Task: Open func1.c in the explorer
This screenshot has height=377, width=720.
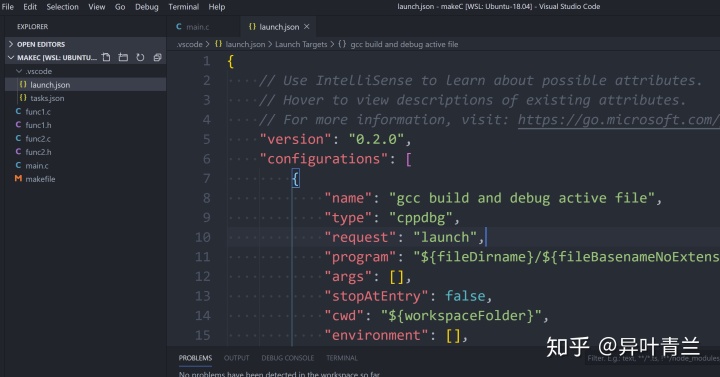Action: coord(86,112)
